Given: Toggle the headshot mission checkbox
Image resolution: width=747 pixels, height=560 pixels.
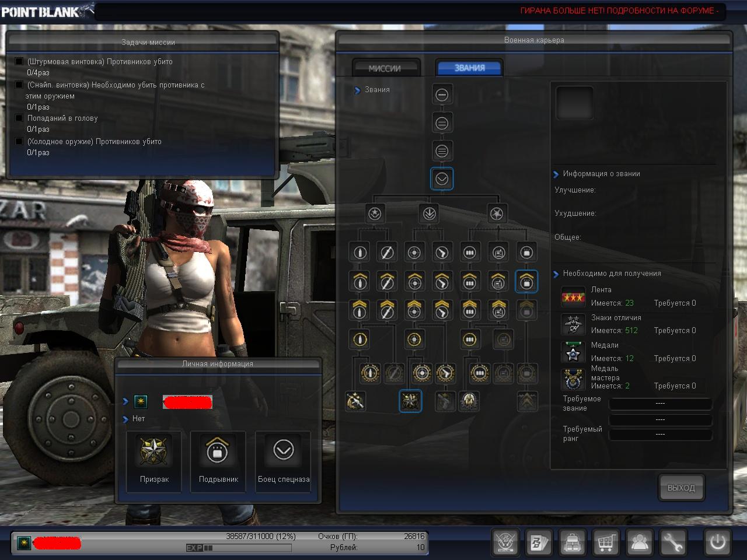Looking at the screenshot, I should 19,118.
